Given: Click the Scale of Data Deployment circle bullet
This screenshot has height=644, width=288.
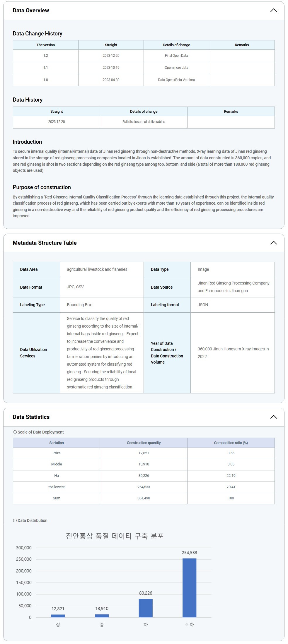Looking at the screenshot, I should point(15,432).
